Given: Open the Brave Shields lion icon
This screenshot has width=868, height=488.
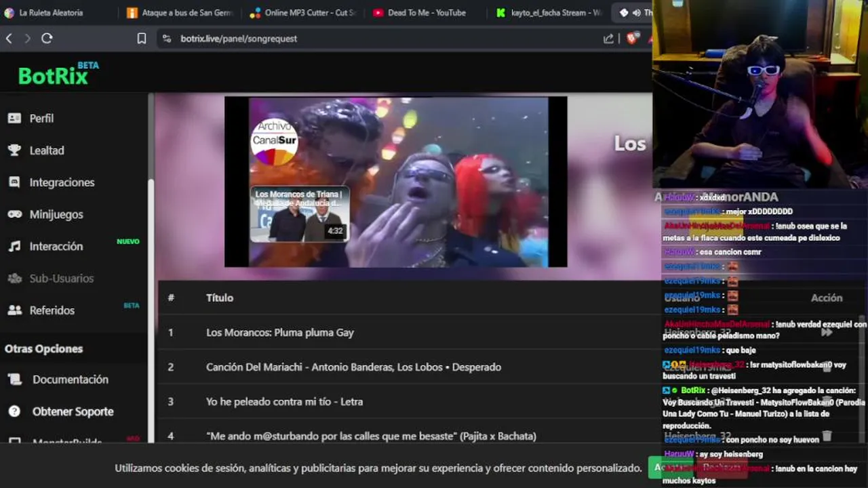Looking at the screenshot, I should (x=632, y=39).
